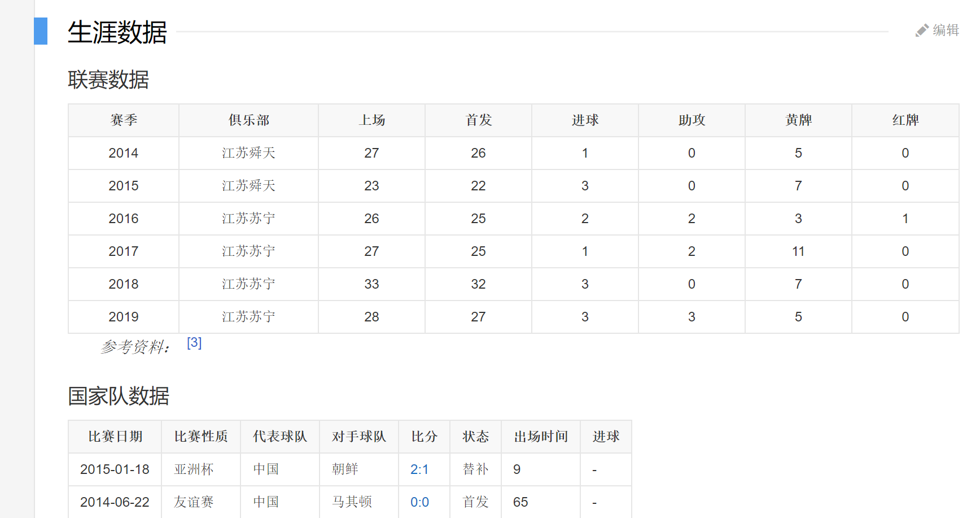Screen dimensions: 980x518
Task: Select status cell 替补
Action: coord(476,469)
